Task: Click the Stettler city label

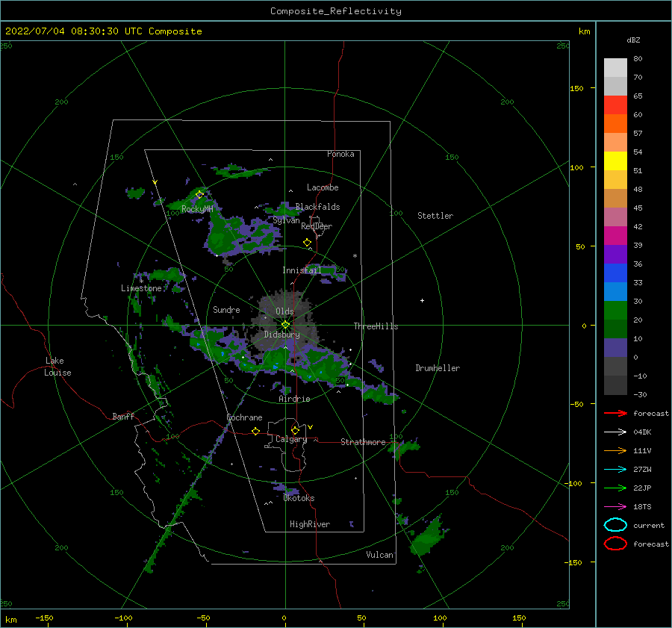Action: pos(435,216)
